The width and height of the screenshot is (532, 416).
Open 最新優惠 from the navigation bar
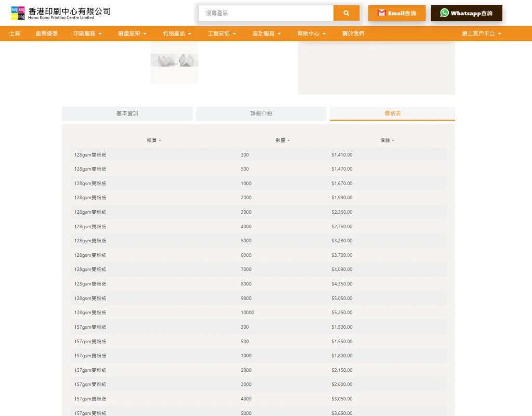[x=47, y=33]
